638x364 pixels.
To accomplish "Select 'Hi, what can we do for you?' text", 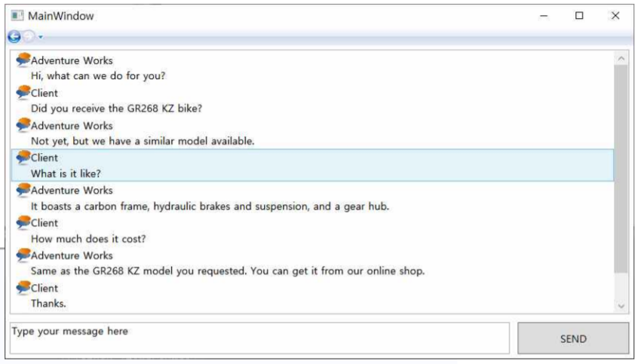I will pyautogui.click(x=98, y=76).
